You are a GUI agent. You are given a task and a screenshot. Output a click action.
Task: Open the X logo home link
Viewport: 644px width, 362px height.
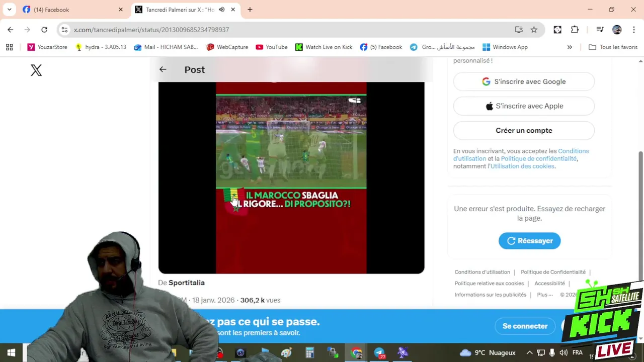[x=36, y=70]
